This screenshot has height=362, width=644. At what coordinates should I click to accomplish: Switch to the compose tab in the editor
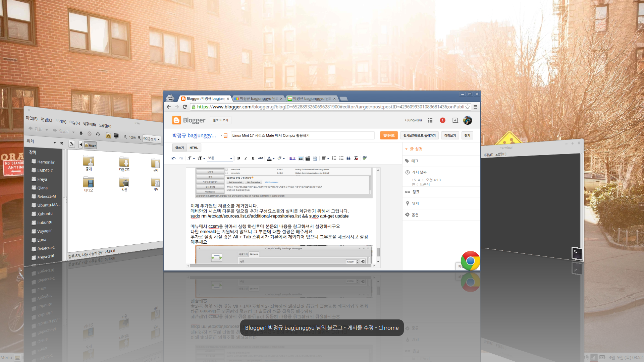point(179,148)
